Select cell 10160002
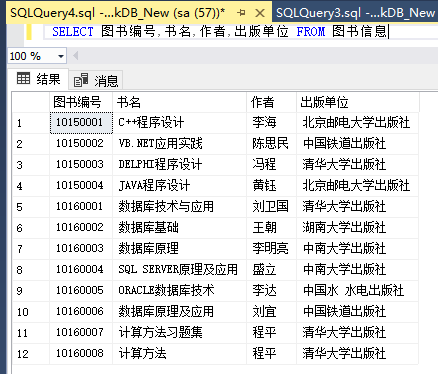The height and width of the screenshot is (374, 438). point(81,228)
